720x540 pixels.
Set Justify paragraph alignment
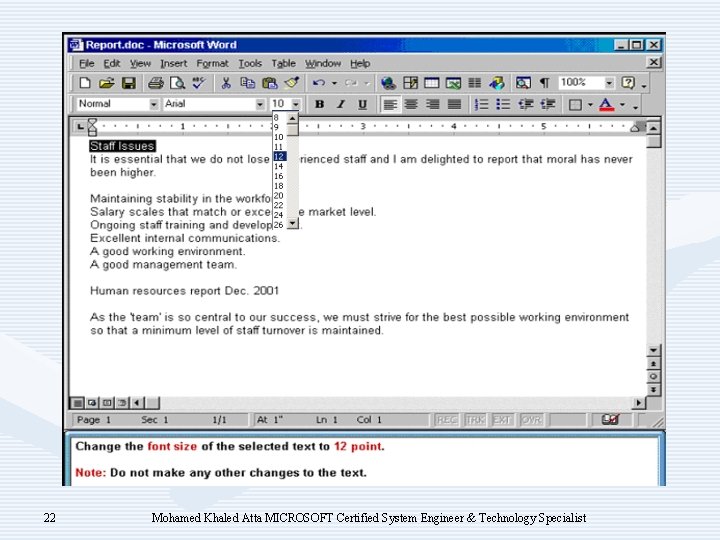454,105
